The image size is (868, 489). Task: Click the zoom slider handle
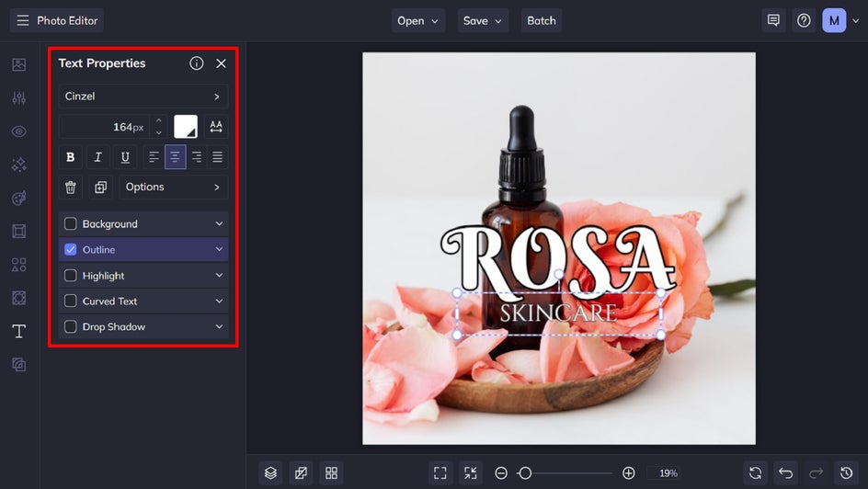(525, 473)
